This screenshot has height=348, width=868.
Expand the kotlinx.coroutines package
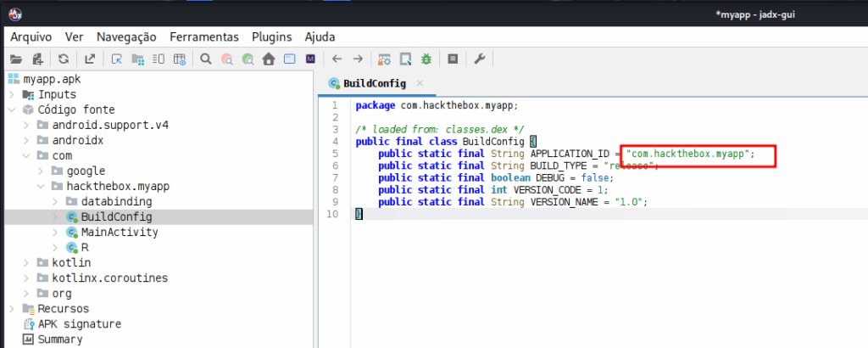[27, 278]
